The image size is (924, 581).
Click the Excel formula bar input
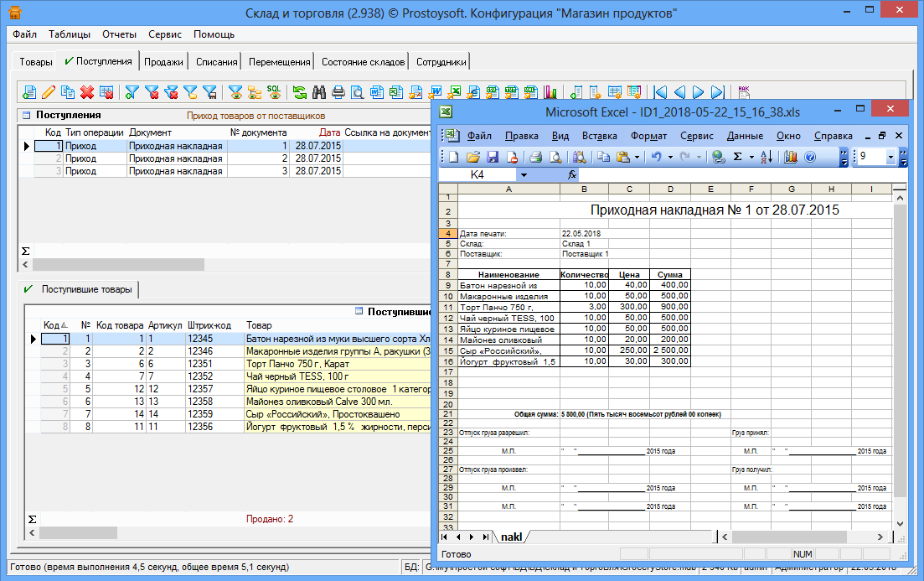tap(737, 175)
